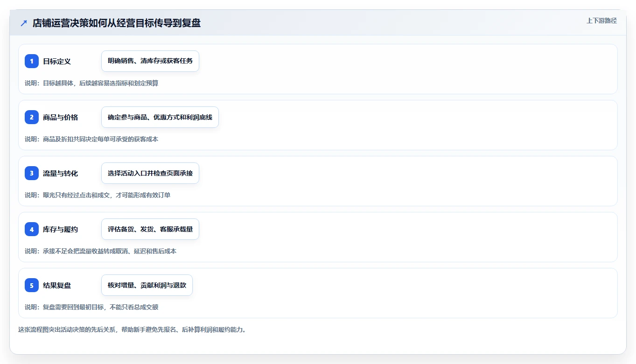This screenshot has height=364, width=636.
Task: Click the step 5 number badge
Action: coord(32,285)
